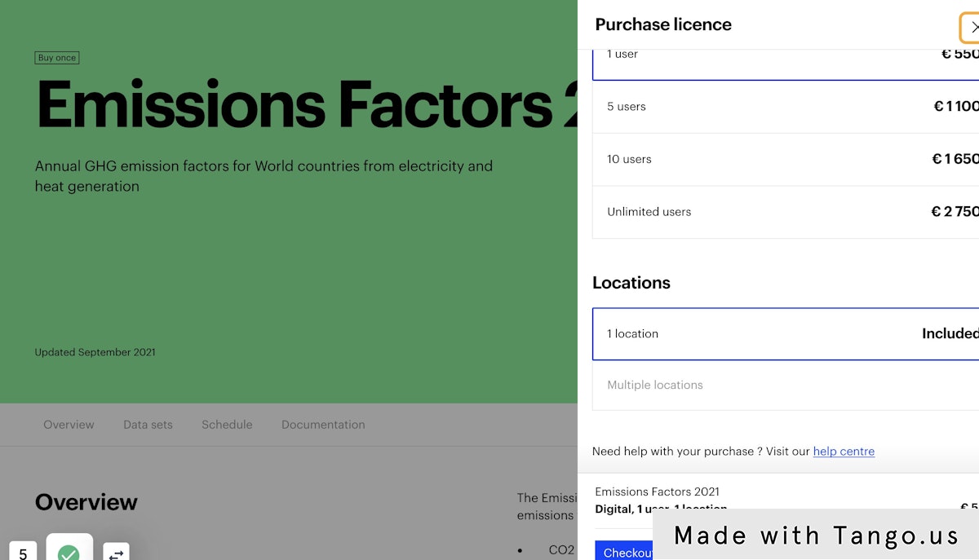The image size is (979, 560).
Task: Click the swap arrows icon
Action: click(x=116, y=552)
